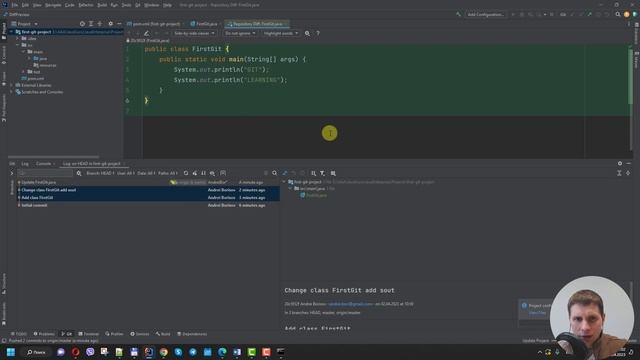Open the Dependencies tool window button
The width and height of the screenshot is (640, 360).
point(192,334)
